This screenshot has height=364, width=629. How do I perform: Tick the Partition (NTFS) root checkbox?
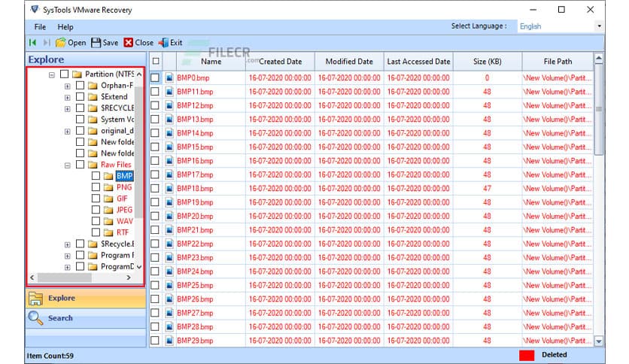64,74
